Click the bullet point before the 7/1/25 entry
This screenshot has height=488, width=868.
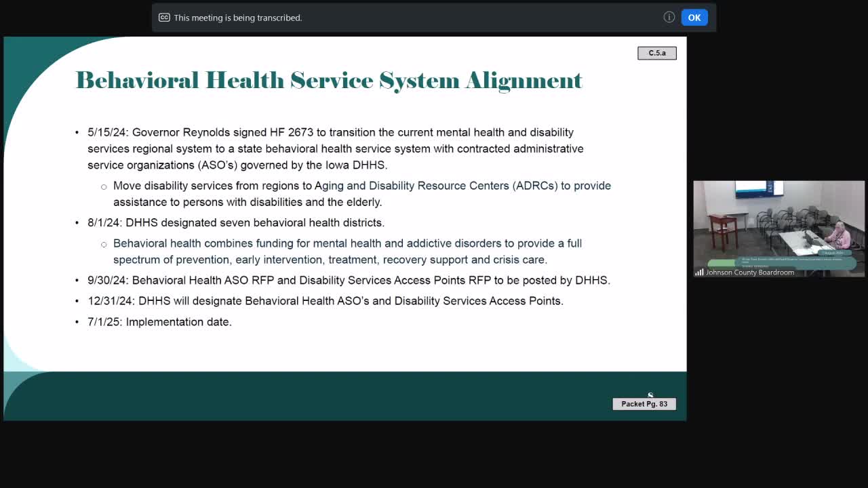[77, 322]
